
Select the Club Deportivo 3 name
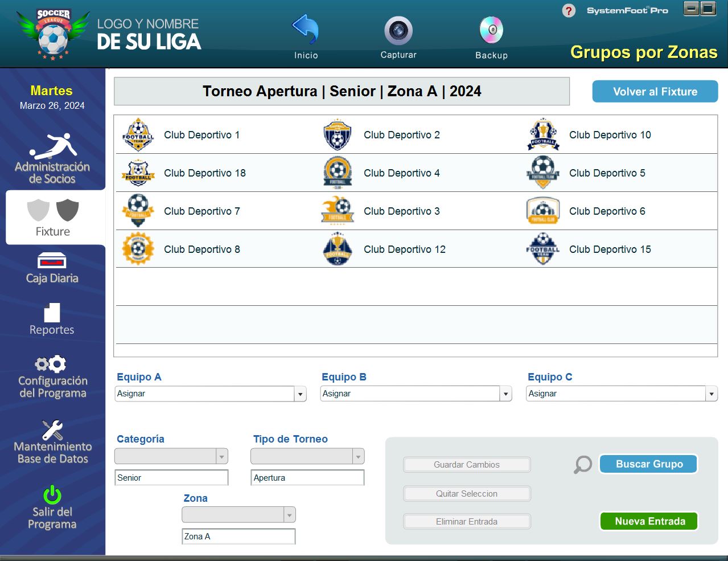(x=402, y=211)
